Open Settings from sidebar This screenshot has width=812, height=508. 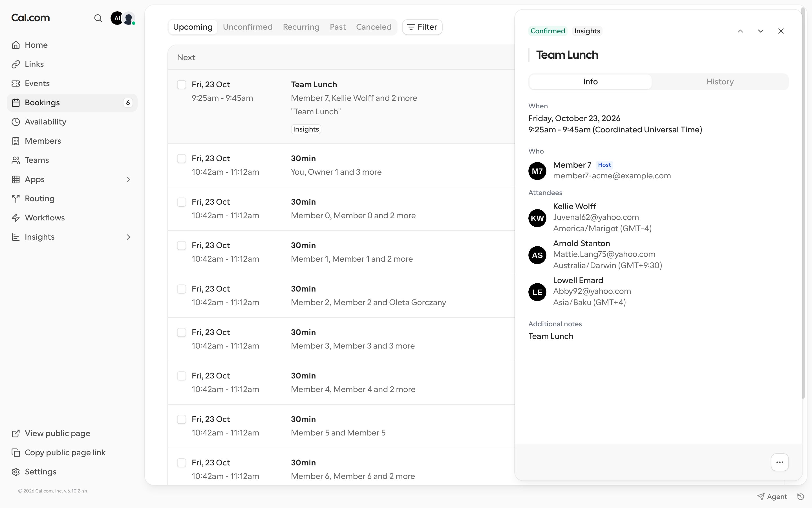pyautogui.click(x=72, y=472)
